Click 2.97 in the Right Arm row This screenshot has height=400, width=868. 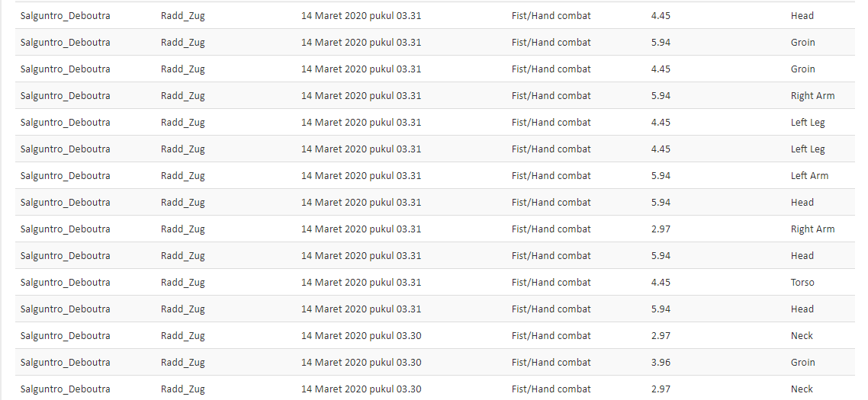(661, 229)
